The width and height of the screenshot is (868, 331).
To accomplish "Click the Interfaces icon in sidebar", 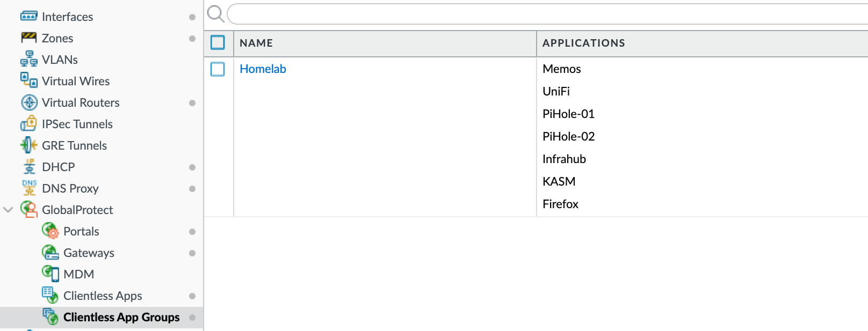I will point(29,16).
